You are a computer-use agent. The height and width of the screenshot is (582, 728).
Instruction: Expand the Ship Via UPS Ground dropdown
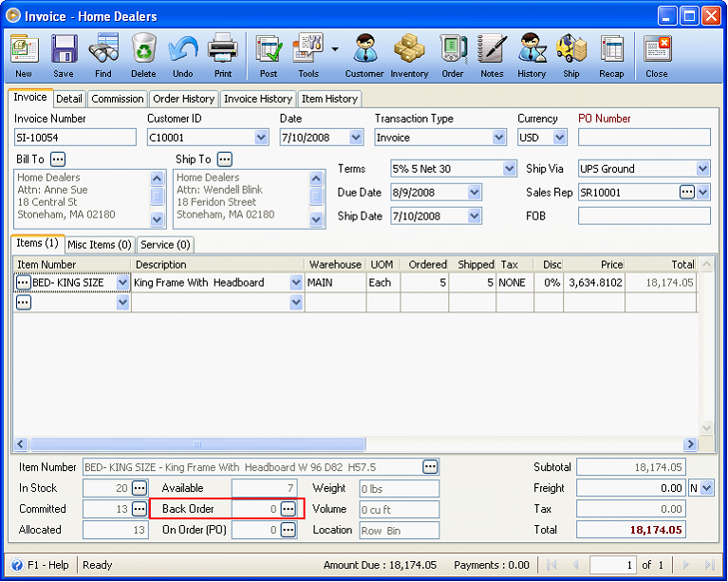(x=702, y=169)
